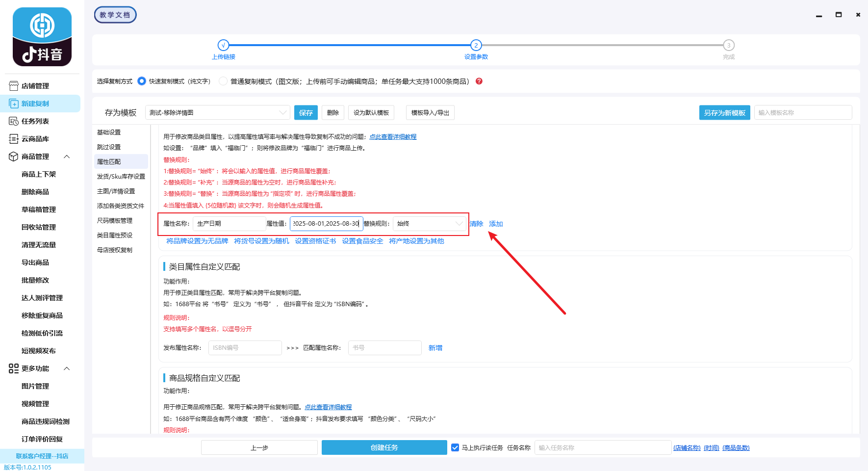
Task: Open 图片管理 in sidebar
Action: [35, 386]
